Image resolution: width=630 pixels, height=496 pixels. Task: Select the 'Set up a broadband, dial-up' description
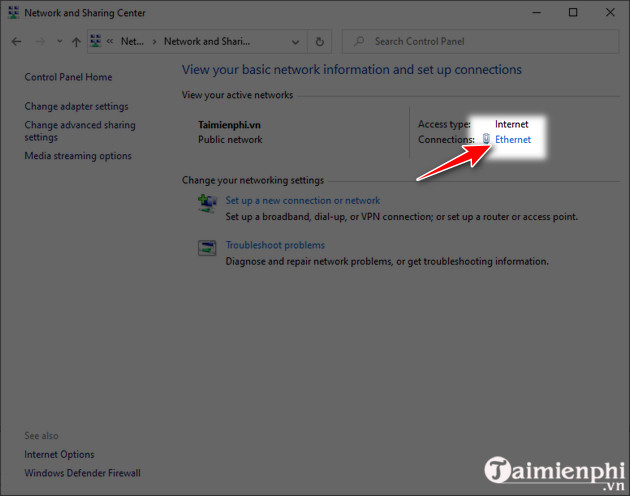pyautogui.click(x=401, y=217)
